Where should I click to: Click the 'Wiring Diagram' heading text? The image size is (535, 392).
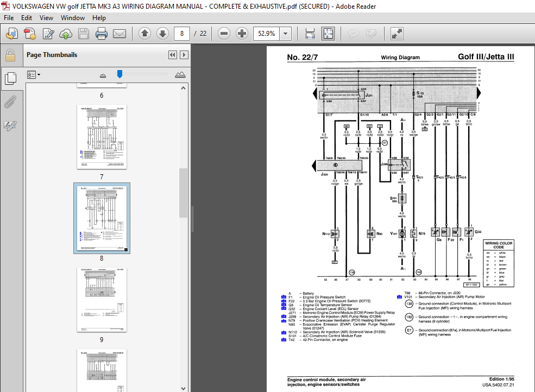coord(400,58)
